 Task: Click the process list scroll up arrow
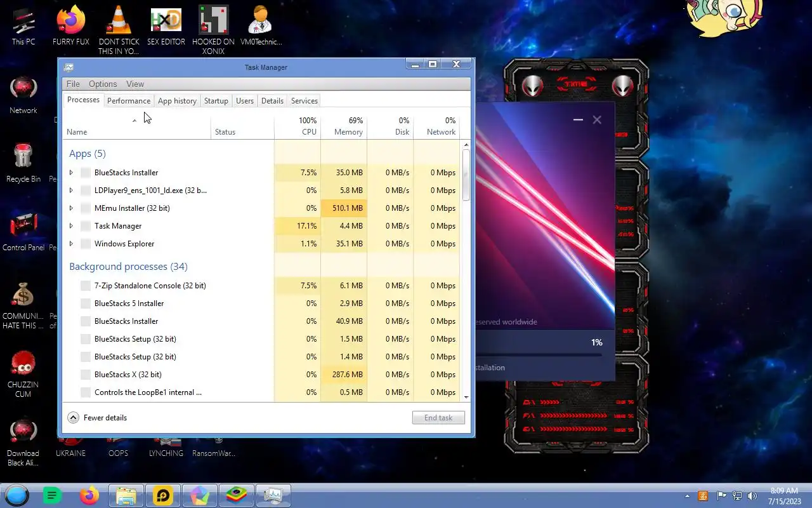(466, 145)
